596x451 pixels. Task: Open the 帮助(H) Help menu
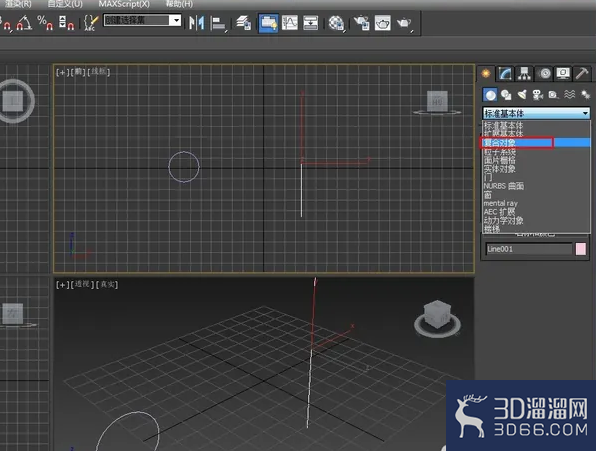(179, 4)
